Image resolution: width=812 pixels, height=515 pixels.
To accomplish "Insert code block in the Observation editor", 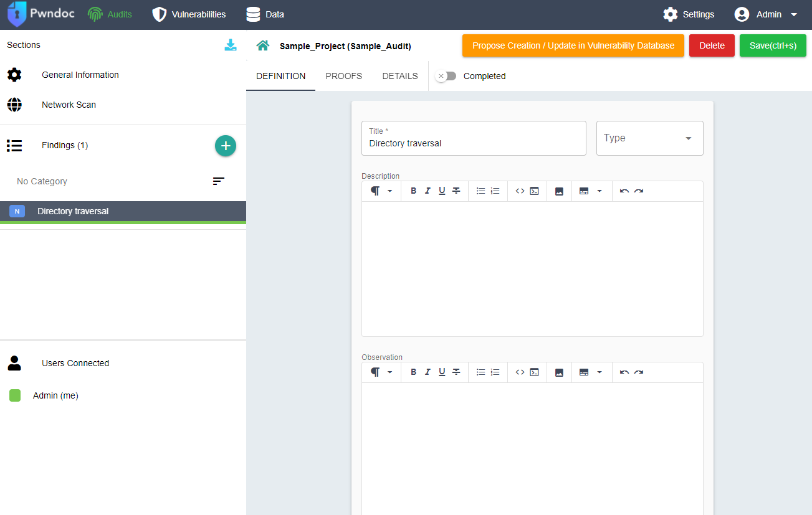I will click(534, 372).
